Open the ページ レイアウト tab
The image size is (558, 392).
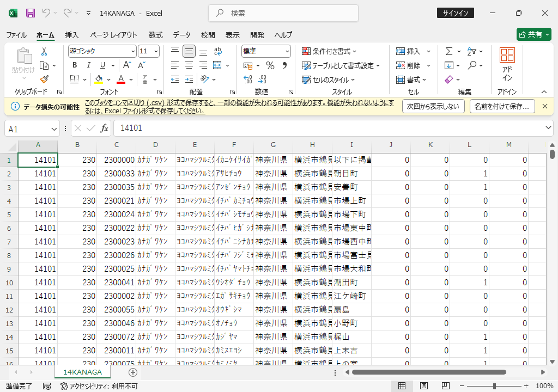click(x=113, y=35)
